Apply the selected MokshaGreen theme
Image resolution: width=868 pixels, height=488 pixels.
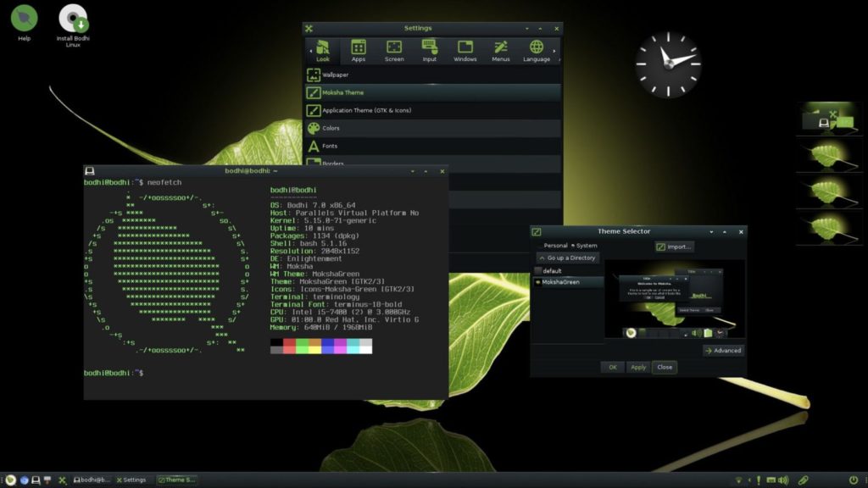(637, 367)
